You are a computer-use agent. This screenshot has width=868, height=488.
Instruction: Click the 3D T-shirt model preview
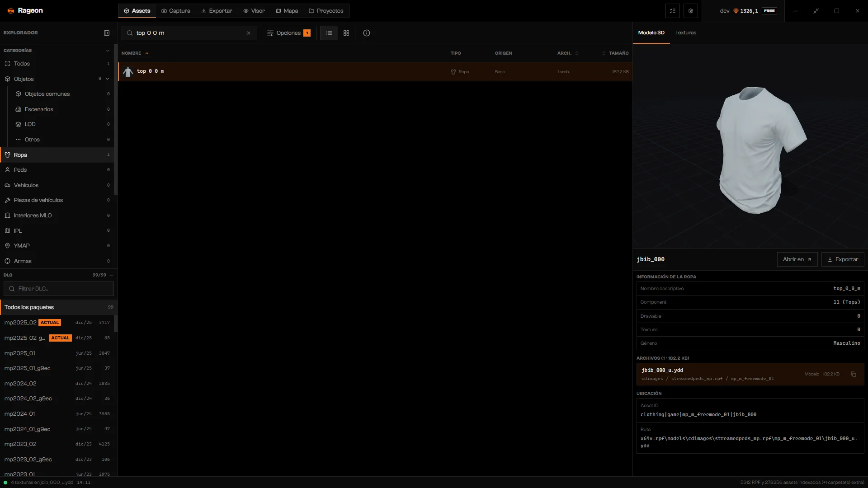[x=760, y=150]
